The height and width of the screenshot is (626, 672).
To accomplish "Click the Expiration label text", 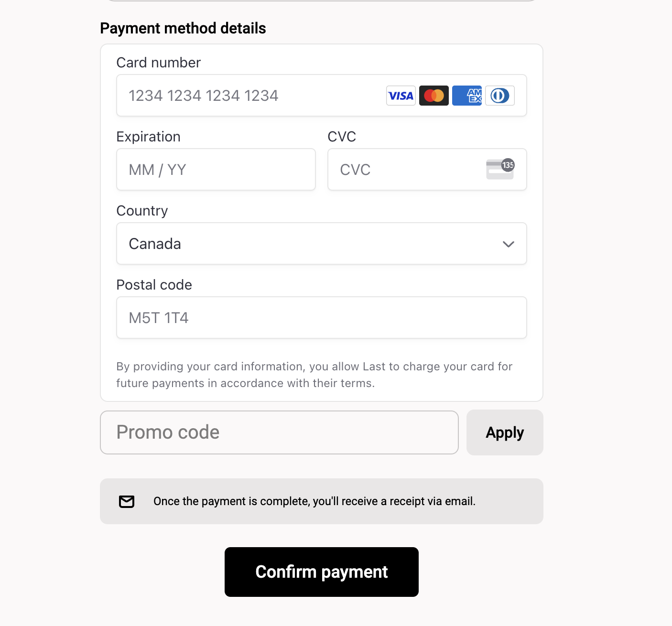I will (149, 137).
